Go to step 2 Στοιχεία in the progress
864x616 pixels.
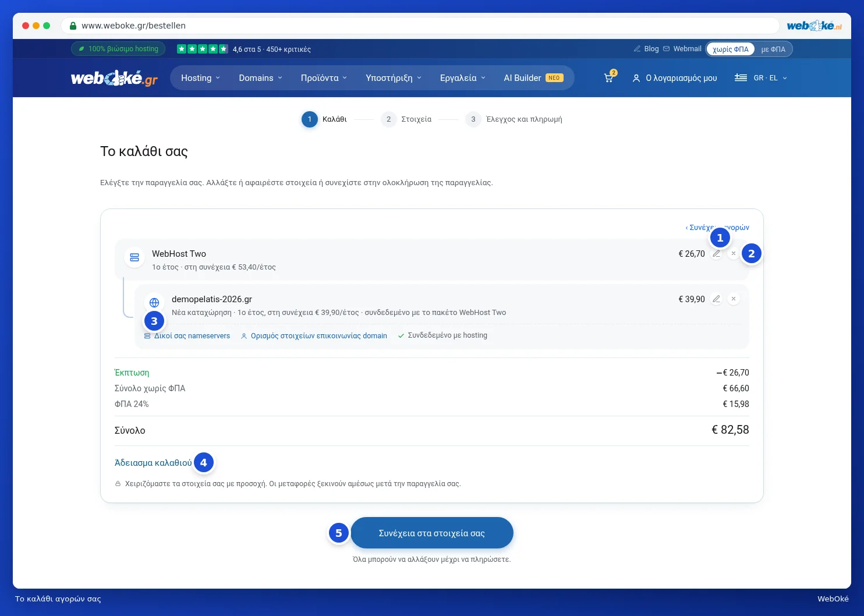tap(406, 119)
